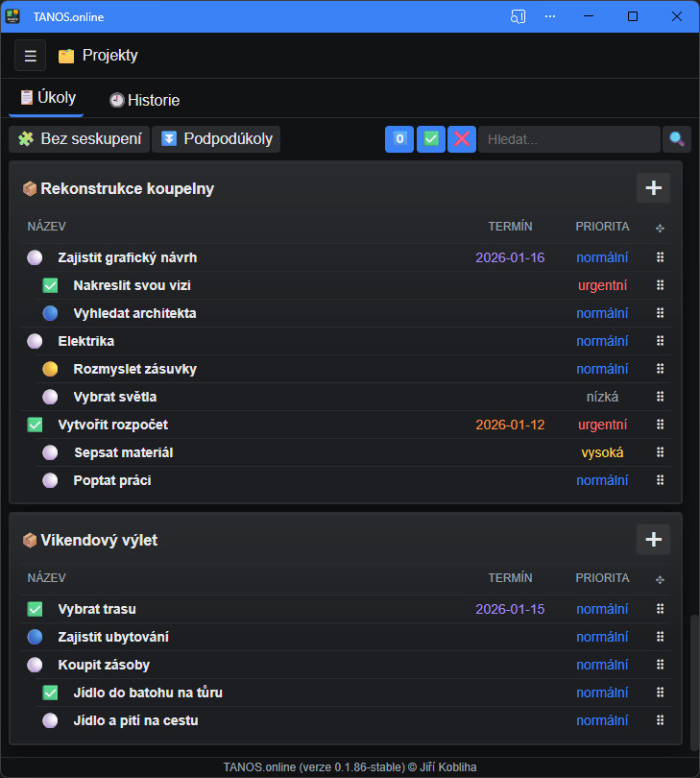Click drag handle for Elektrika row
The width and height of the screenshot is (700, 778).
tap(660, 341)
